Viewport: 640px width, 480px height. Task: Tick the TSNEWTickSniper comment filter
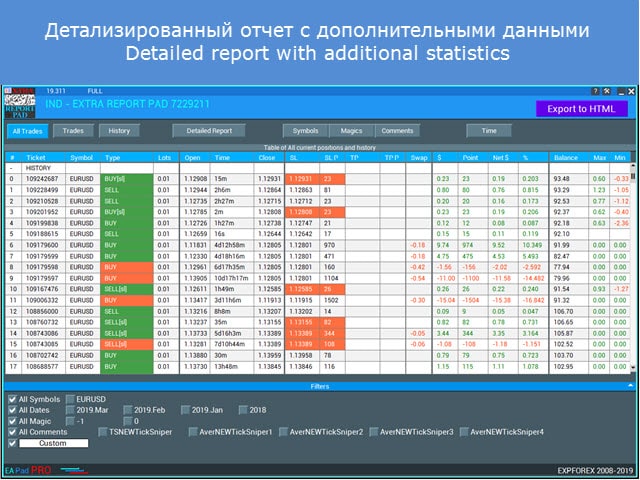click(x=103, y=432)
